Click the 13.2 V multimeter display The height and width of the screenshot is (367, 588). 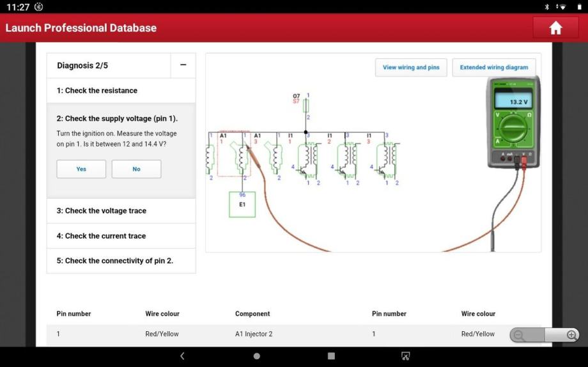[x=513, y=100]
